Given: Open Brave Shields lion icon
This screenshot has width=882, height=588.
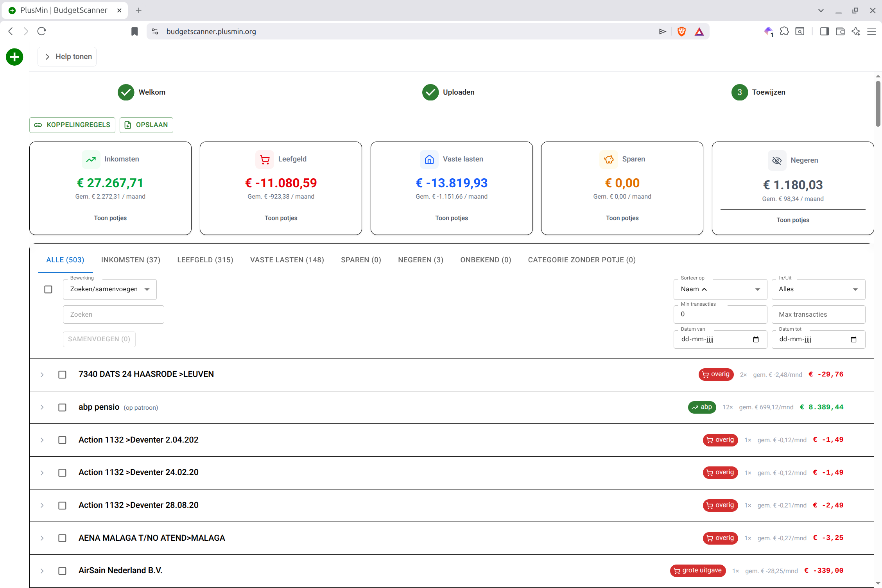Looking at the screenshot, I should (x=681, y=31).
